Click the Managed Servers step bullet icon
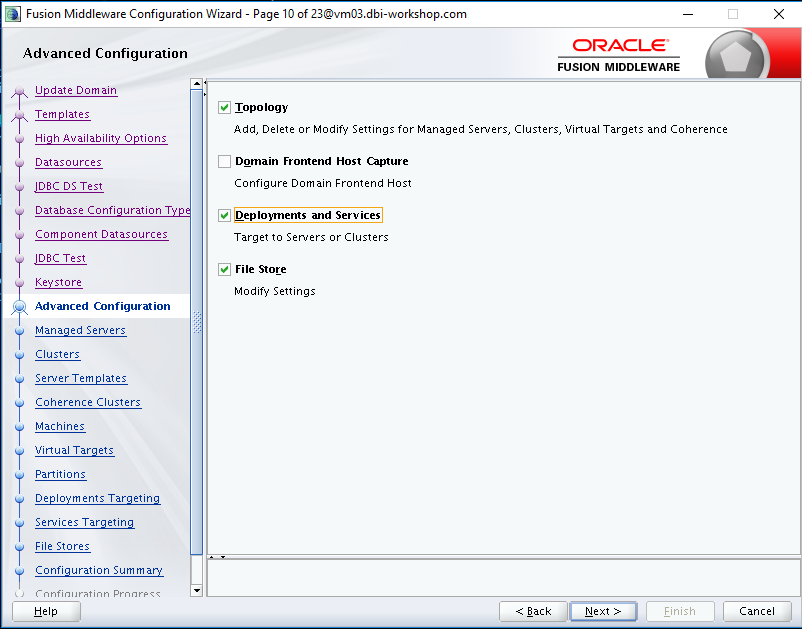 point(19,331)
